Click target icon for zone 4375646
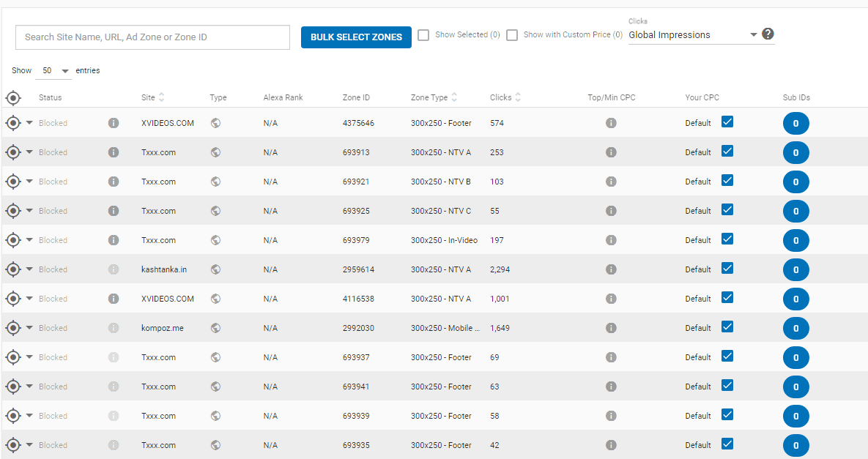This screenshot has width=868, height=459. 12,123
